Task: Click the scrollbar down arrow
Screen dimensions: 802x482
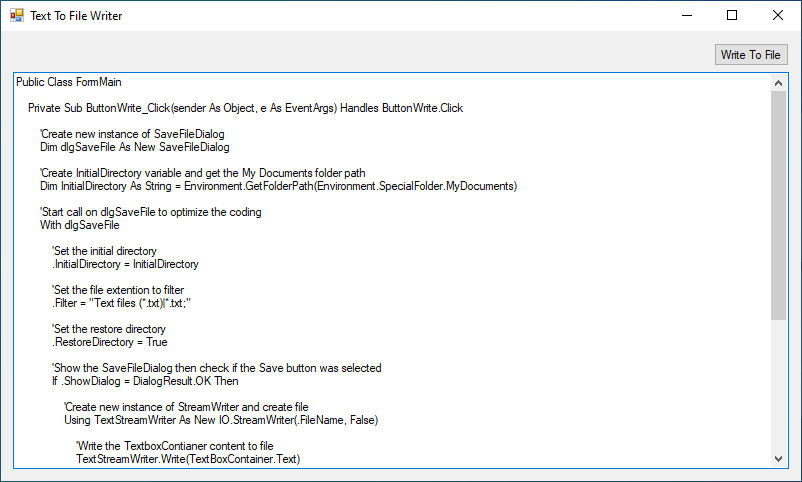Action: [x=778, y=459]
